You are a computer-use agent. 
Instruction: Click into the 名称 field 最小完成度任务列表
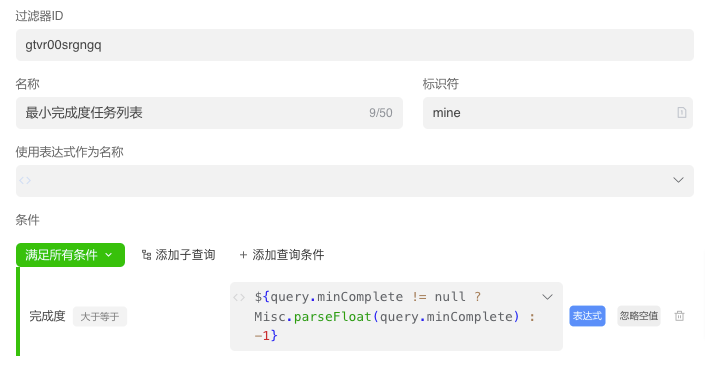[x=210, y=113]
